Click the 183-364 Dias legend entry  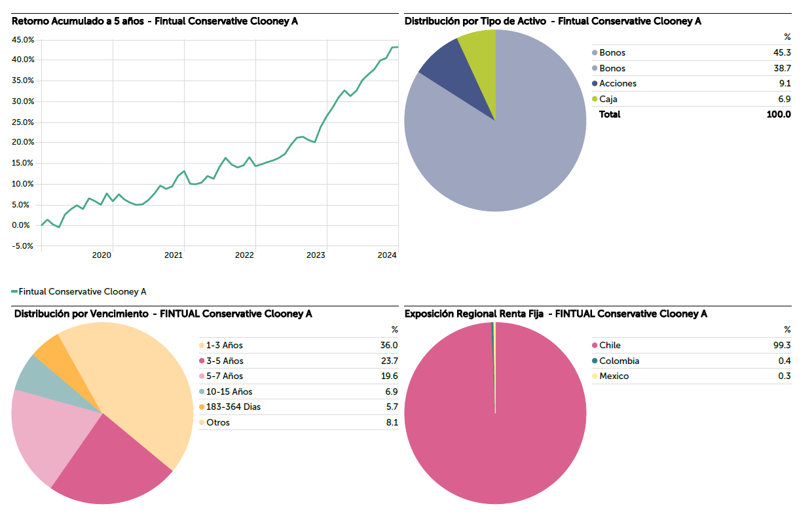click(x=233, y=407)
